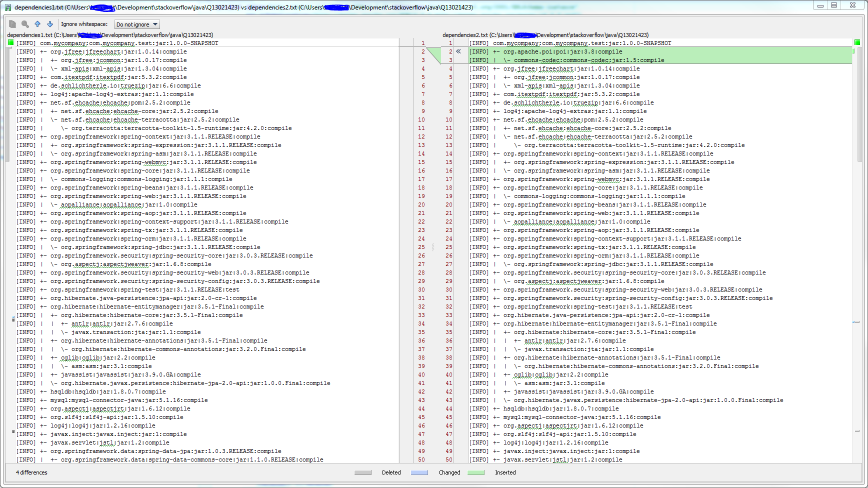Click the Deleted legend gray swatch
The width and height of the screenshot is (868, 488).
coord(363,472)
